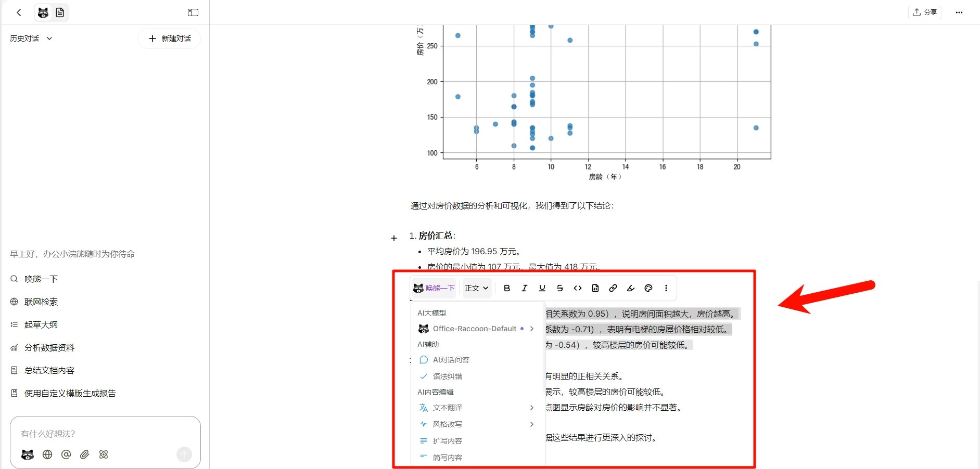Toggle the sidebar panel icon at top
The height and width of the screenshot is (469, 980).
click(x=193, y=12)
